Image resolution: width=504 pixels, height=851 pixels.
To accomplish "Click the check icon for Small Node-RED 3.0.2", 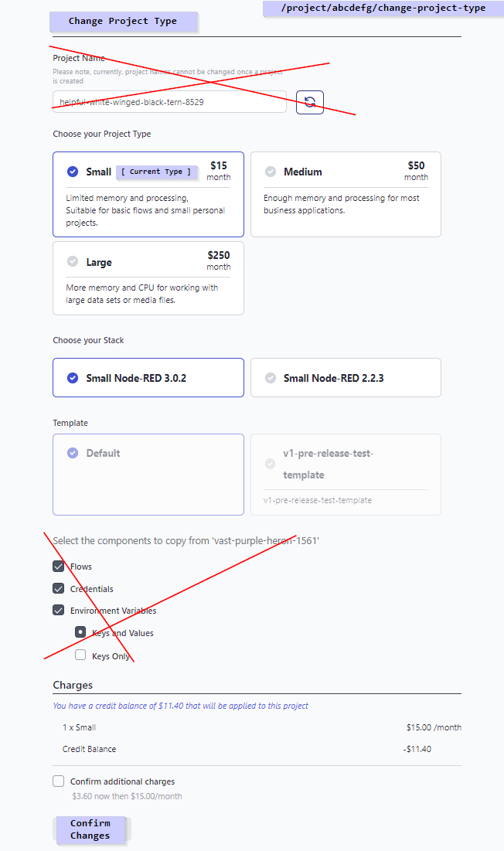I will tap(73, 377).
